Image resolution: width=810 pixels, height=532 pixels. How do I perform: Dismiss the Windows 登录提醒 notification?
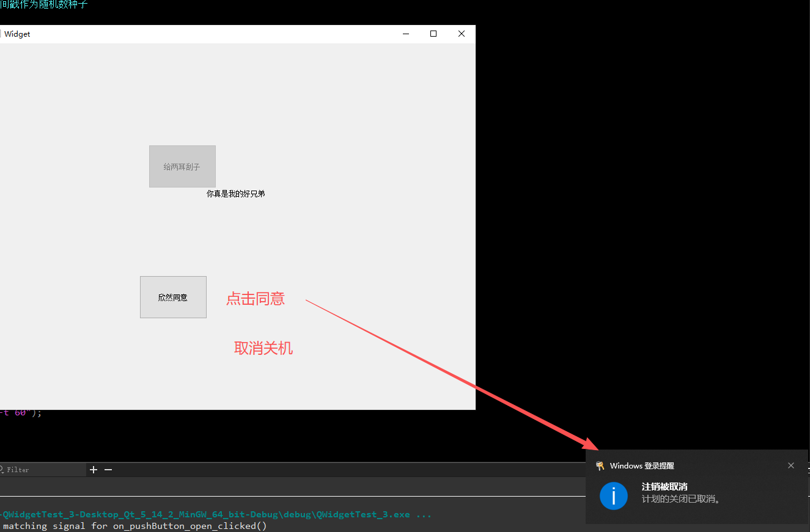point(791,465)
